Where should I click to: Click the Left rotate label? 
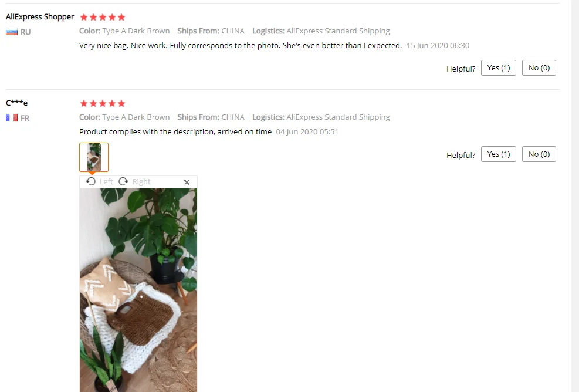[106, 181]
